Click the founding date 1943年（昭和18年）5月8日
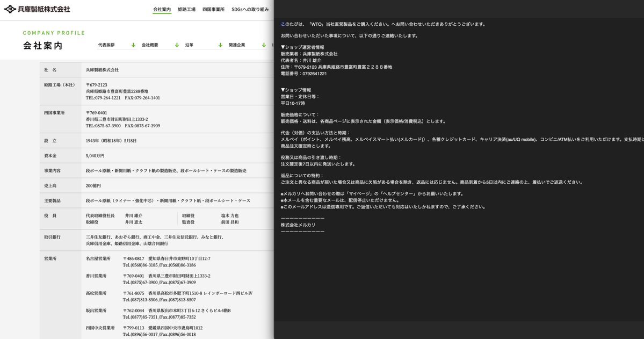644x339 pixels. tap(111, 141)
